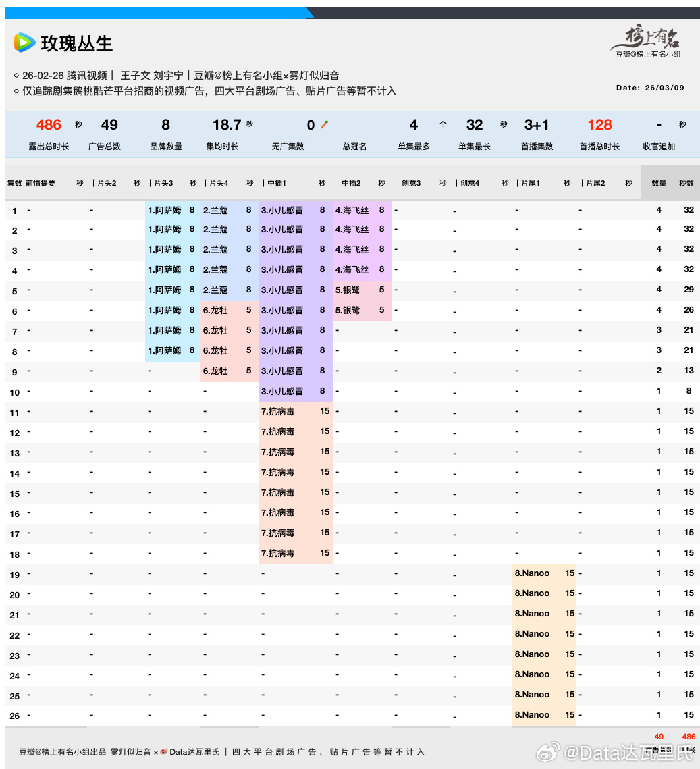Click the 4.海飞丝 pink cell in episode 2

pos(352,230)
